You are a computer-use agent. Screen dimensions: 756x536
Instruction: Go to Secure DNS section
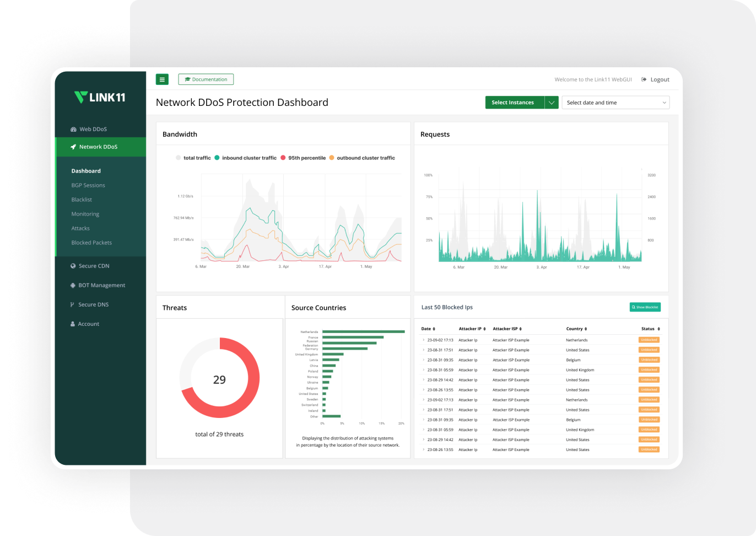pyautogui.click(x=93, y=304)
